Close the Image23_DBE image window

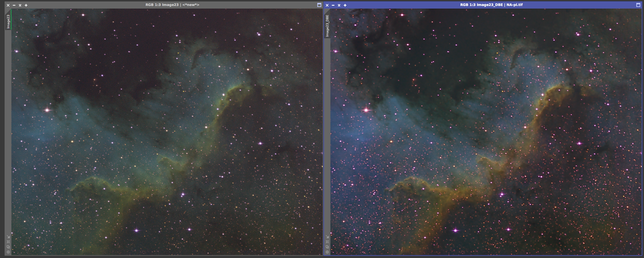coord(327,5)
